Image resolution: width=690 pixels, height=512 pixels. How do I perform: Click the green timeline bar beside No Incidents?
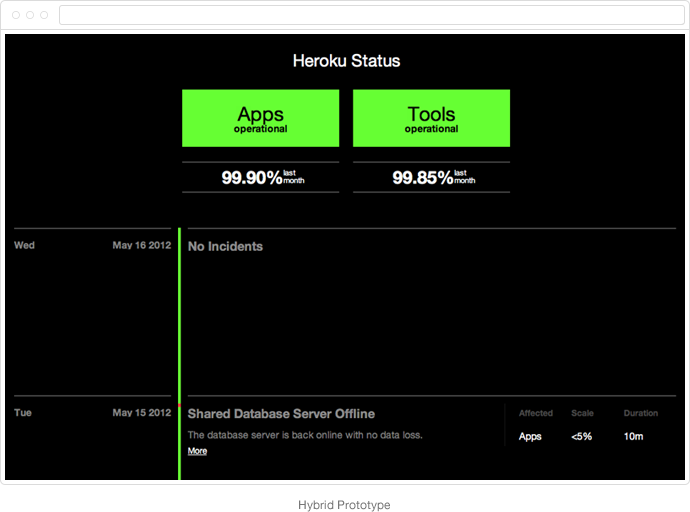pos(179,310)
